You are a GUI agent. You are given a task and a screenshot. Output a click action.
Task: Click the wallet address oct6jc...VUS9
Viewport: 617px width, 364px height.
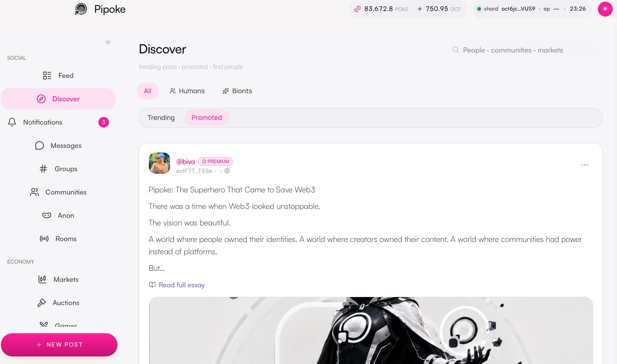(x=518, y=9)
